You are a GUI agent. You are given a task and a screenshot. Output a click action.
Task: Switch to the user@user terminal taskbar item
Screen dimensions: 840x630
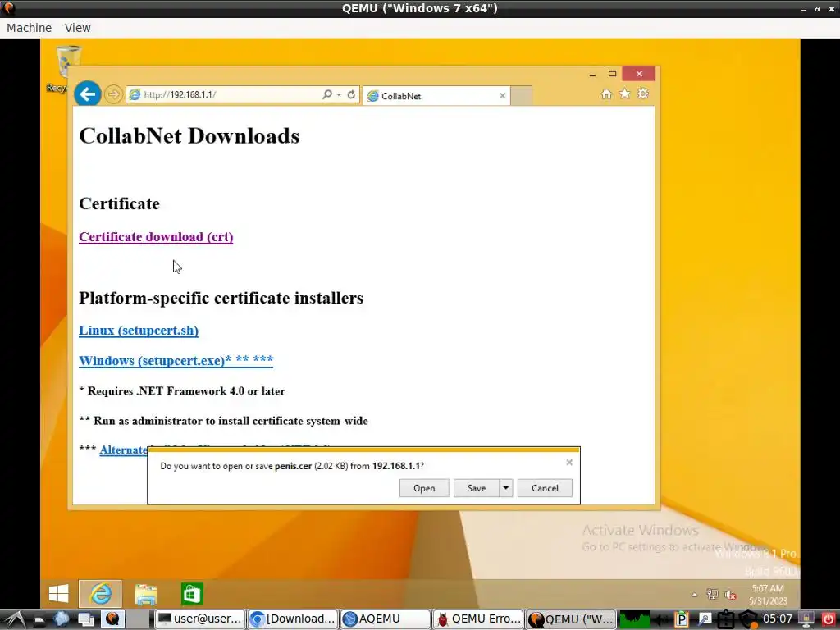(200, 619)
